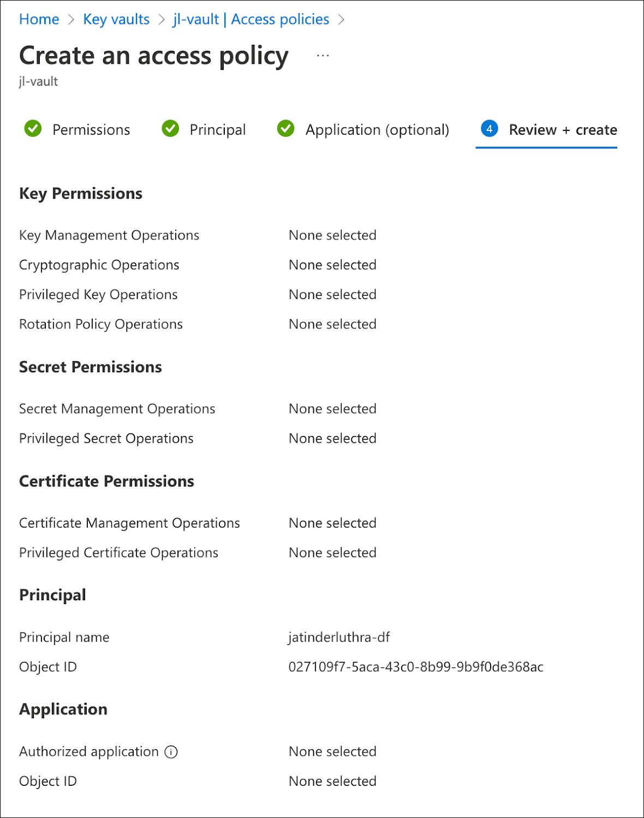The width and height of the screenshot is (644, 818).
Task: Open the ellipsis more options menu
Action: (x=323, y=56)
